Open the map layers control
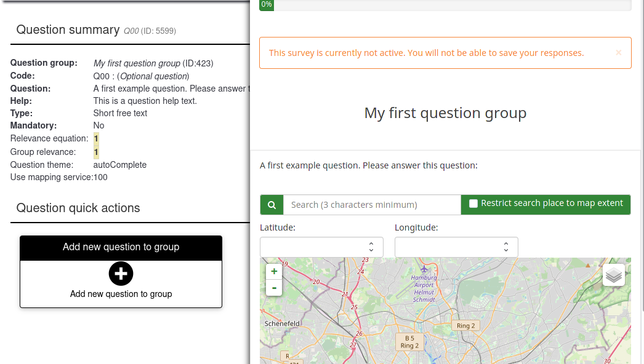This screenshot has height=364, width=644. [x=613, y=275]
